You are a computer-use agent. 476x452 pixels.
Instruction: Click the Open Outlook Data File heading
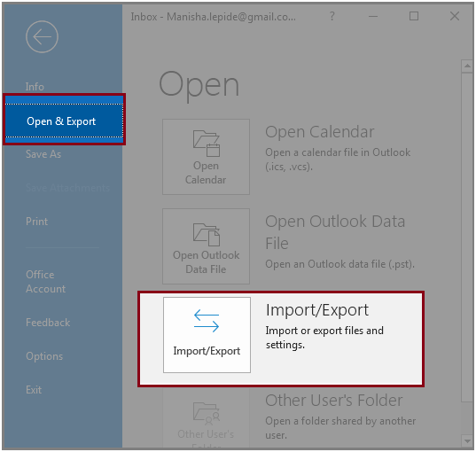(335, 232)
